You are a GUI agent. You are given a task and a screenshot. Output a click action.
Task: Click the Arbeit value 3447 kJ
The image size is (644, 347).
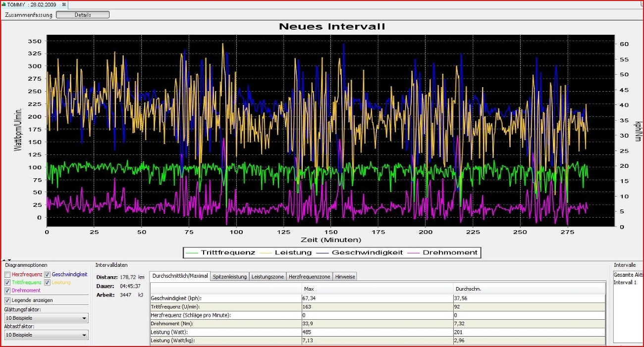tap(132, 295)
